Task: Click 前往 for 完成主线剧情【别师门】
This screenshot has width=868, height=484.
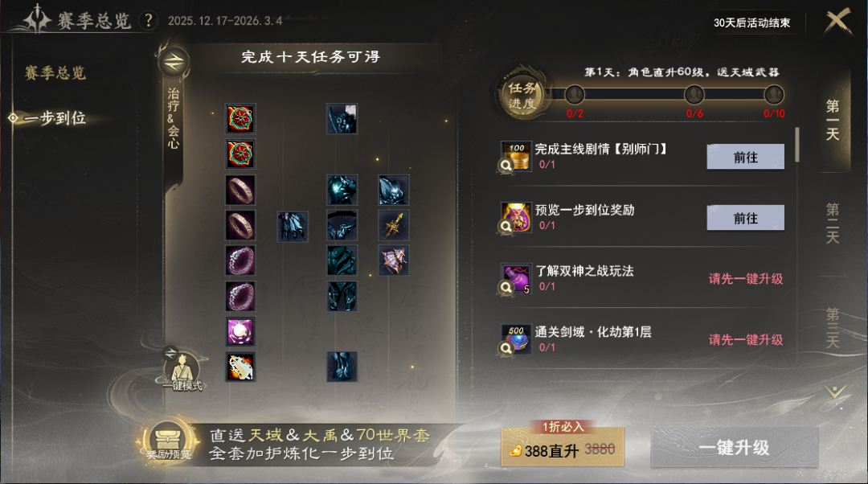Action: click(745, 157)
